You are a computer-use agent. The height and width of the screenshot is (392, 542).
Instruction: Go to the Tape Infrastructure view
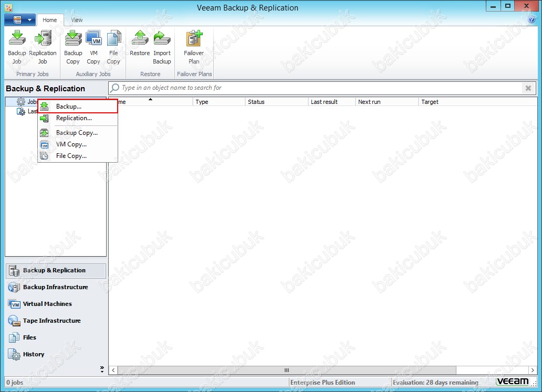tap(51, 321)
